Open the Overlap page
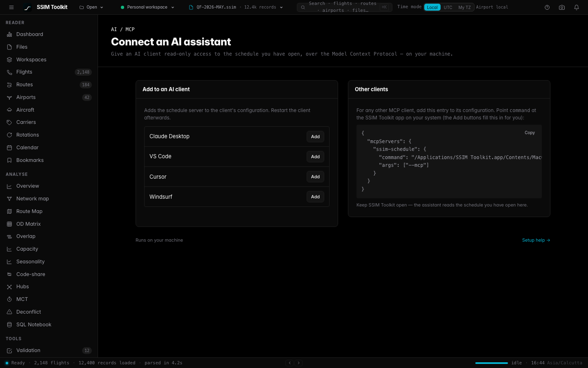Viewport: 588px width, 368px height. point(49,236)
